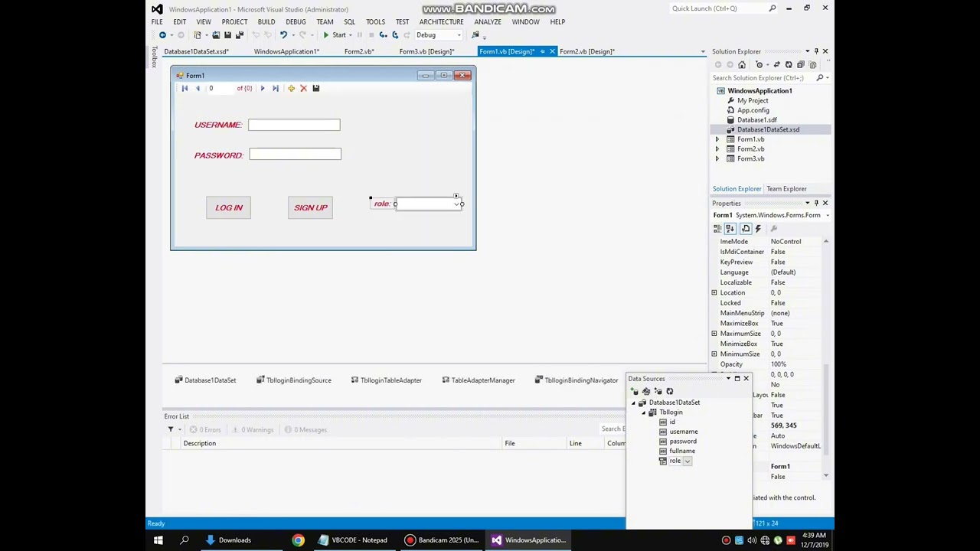Toggle the 0 Errors filter button
Image resolution: width=980 pixels, height=551 pixels.
coord(206,429)
